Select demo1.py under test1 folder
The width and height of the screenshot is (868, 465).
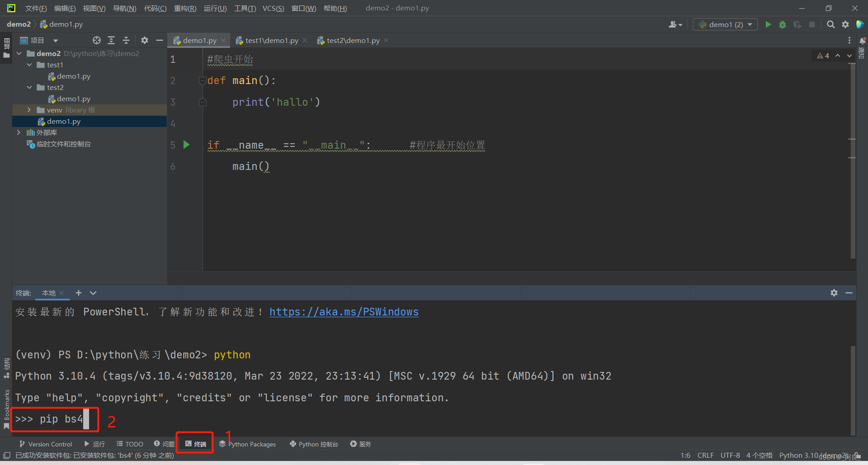coord(69,76)
